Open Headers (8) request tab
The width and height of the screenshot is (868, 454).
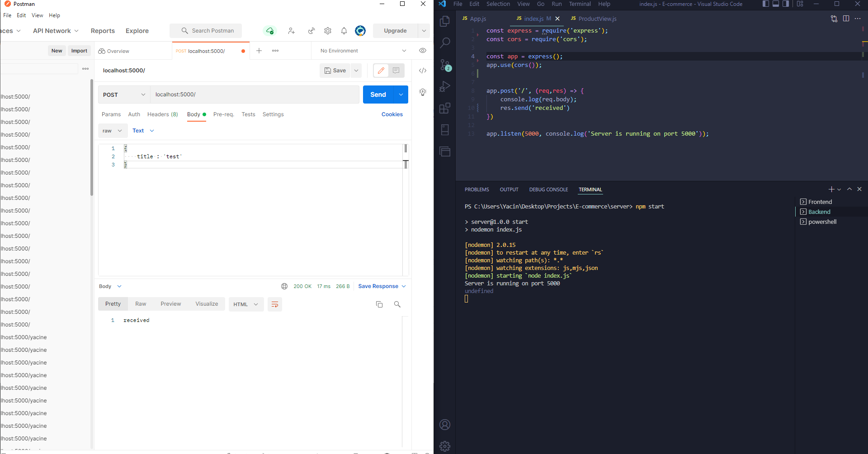(x=163, y=114)
